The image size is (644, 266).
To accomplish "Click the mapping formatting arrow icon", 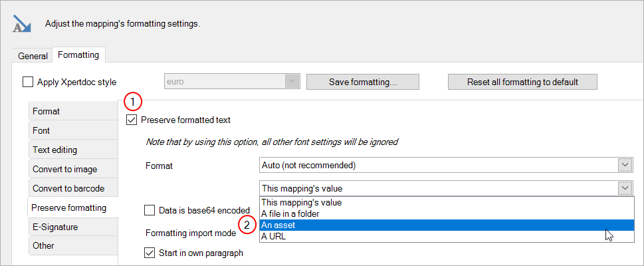I will [x=22, y=23].
